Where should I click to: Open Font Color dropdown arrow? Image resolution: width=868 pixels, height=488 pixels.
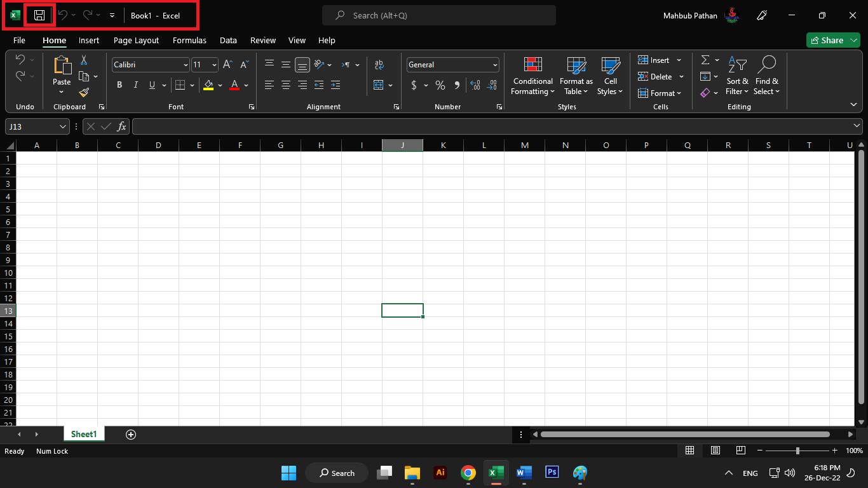click(x=247, y=85)
